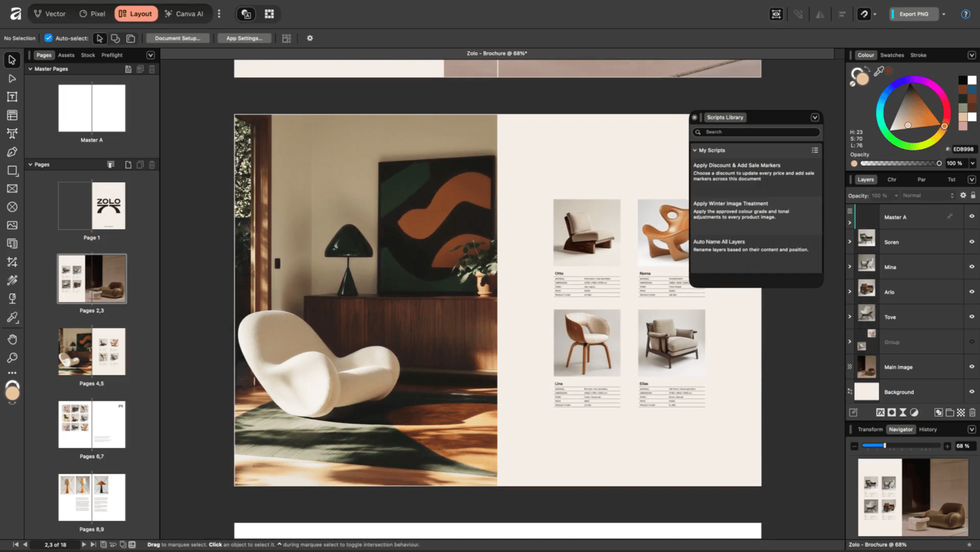Delete the selected layer
This screenshot has height=552, width=980.
[x=972, y=412]
